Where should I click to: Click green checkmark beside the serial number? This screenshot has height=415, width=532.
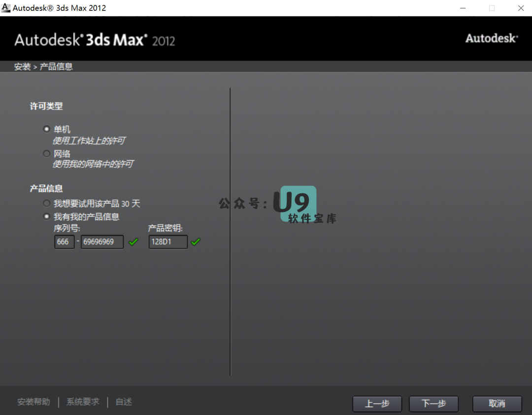133,242
